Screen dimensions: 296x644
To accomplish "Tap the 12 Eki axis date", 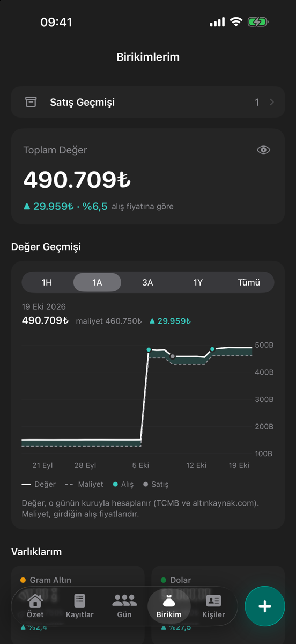I will click(x=196, y=465).
